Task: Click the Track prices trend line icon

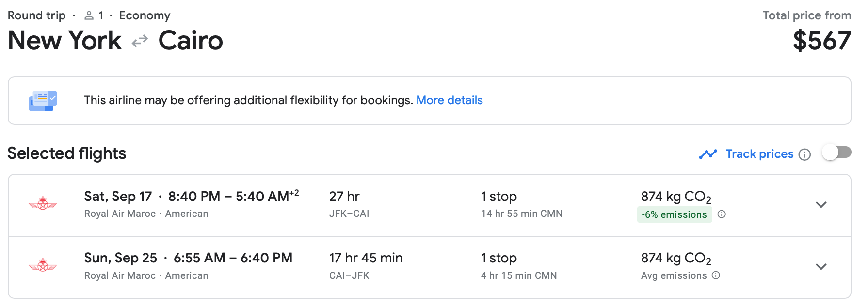Action: pyautogui.click(x=708, y=154)
